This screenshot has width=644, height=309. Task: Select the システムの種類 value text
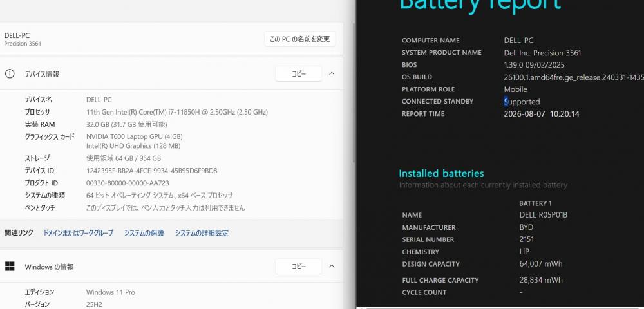click(159, 195)
